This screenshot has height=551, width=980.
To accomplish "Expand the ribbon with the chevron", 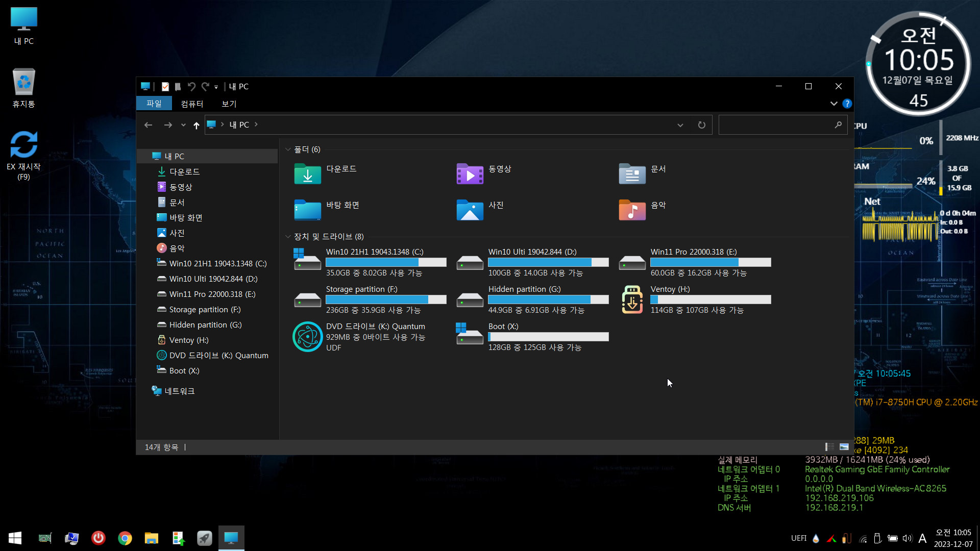I will point(834,104).
